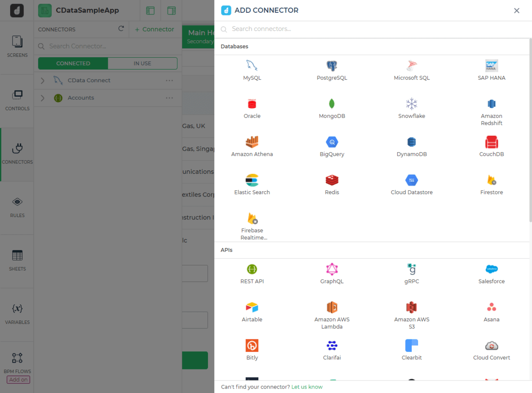
Task: Select the MongoDB connector
Action: (332, 109)
